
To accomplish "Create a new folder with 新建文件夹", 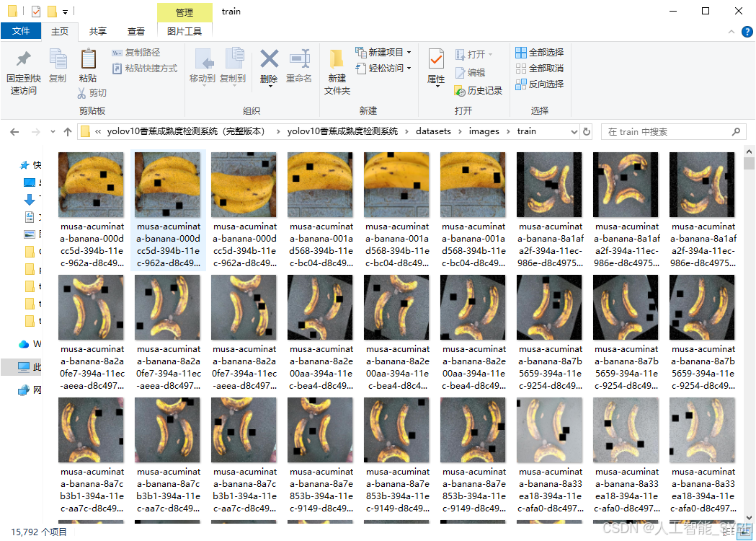I will pos(336,69).
